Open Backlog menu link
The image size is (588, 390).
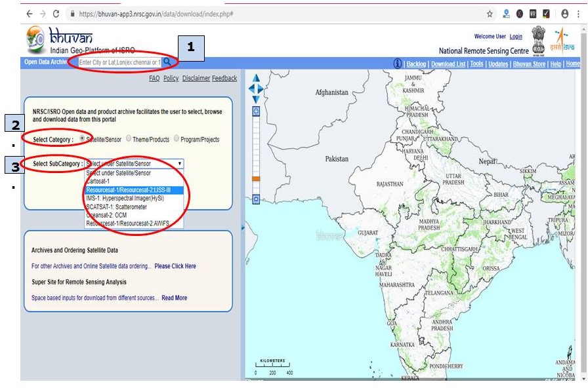pyautogui.click(x=416, y=64)
